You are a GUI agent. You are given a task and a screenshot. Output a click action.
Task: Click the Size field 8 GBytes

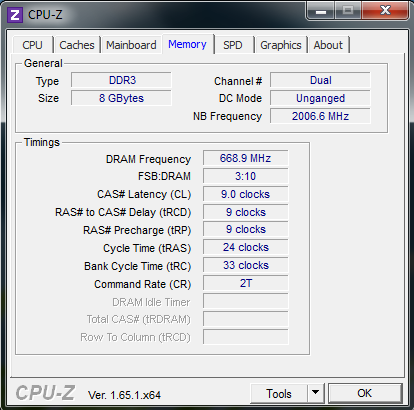pyautogui.click(x=121, y=98)
